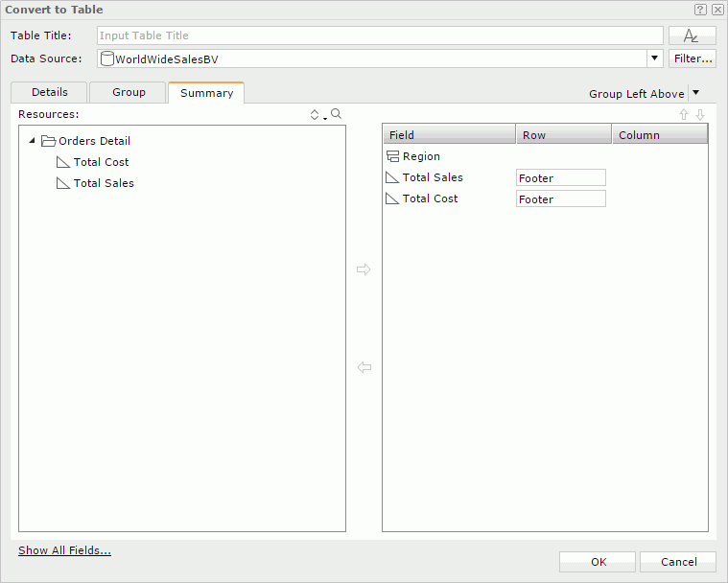Select Total Sales in Resources tree
Image resolution: width=728 pixels, height=583 pixels.
pos(104,183)
